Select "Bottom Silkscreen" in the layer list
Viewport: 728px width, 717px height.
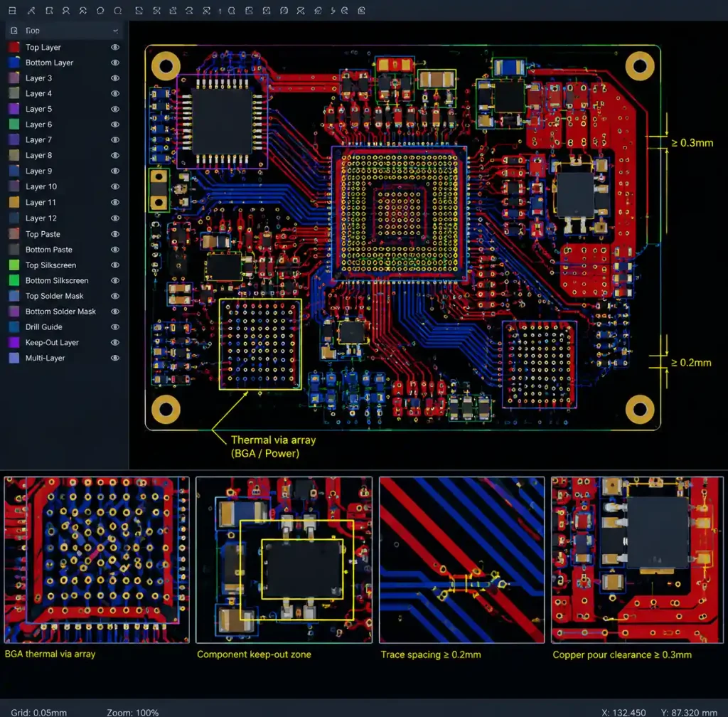57,280
